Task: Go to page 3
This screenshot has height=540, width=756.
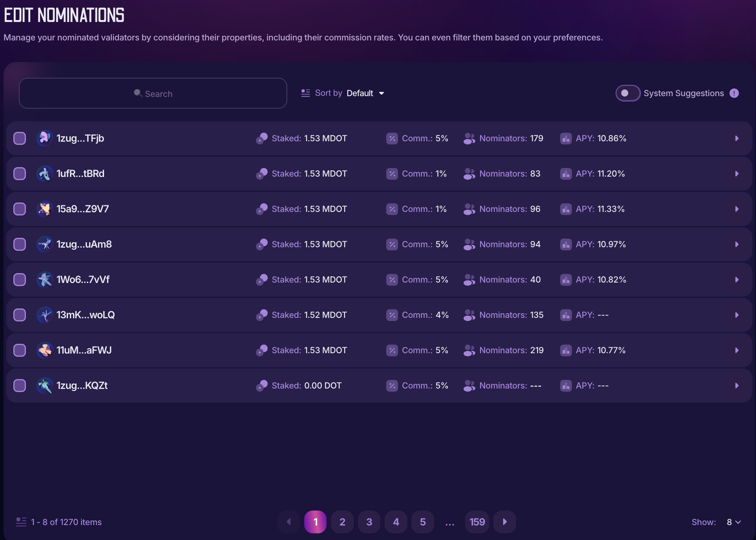Action: pos(369,522)
